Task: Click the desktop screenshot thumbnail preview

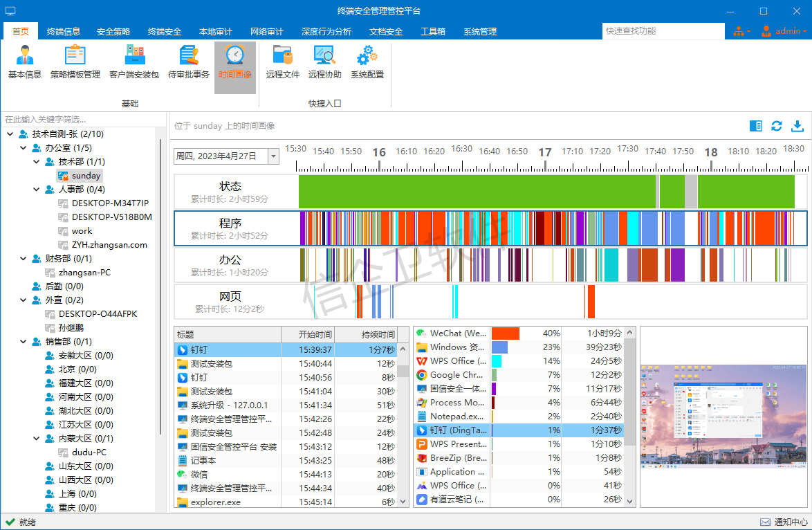Action: click(x=723, y=415)
